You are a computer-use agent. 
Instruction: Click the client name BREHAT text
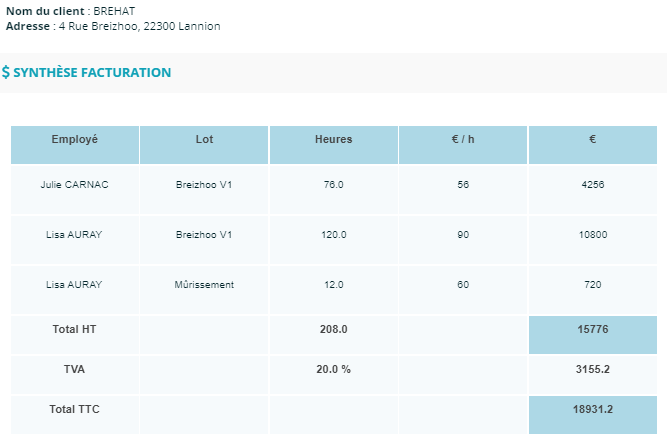click(114, 11)
